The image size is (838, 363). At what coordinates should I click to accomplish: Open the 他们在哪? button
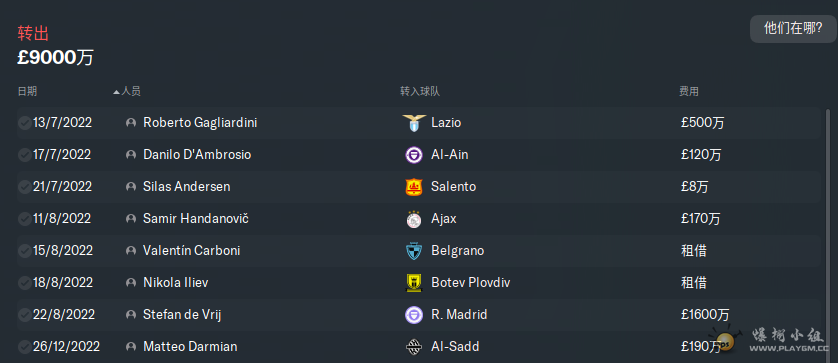point(793,29)
